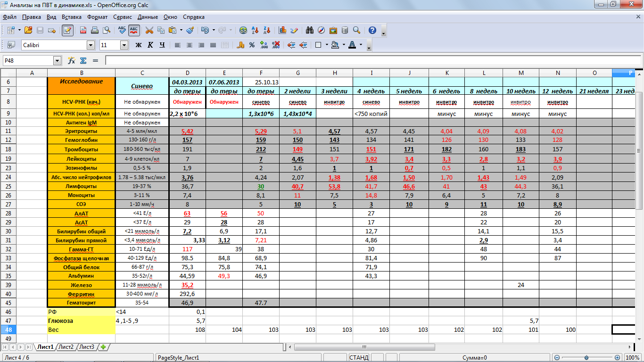Toggle AutoSpellcheck (ABC wavy underline)
644x362 pixels.
pyautogui.click(x=134, y=30)
